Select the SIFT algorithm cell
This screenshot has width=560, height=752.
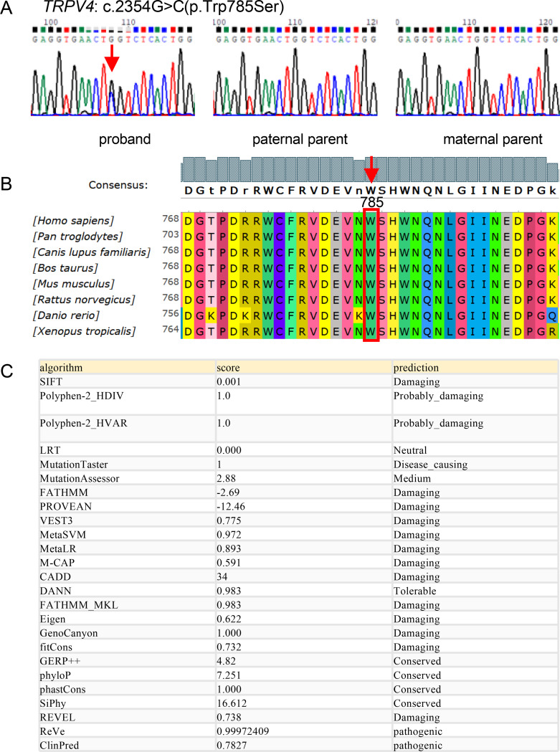click(x=127, y=382)
